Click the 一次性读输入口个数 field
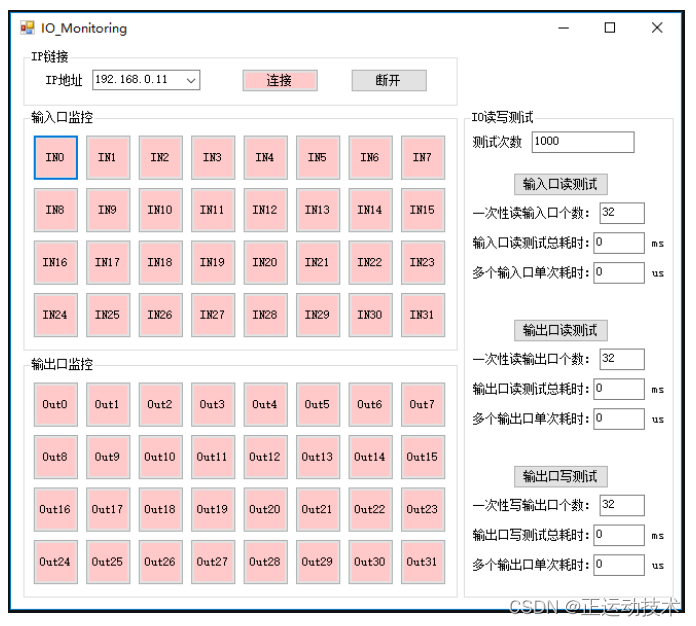 [621, 213]
